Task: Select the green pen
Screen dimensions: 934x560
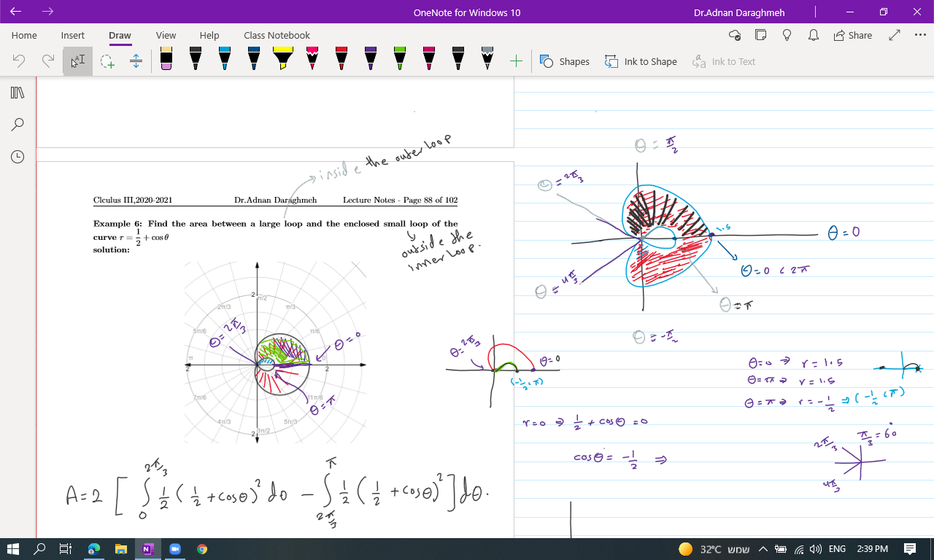Action: 400,59
